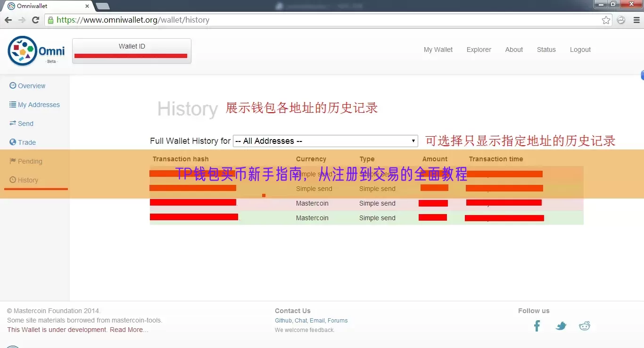Open About in top navigation

[x=514, y=50]
